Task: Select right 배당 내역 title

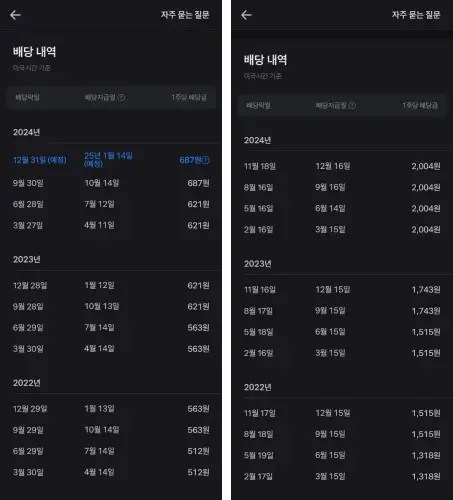Action: (265, 60)
